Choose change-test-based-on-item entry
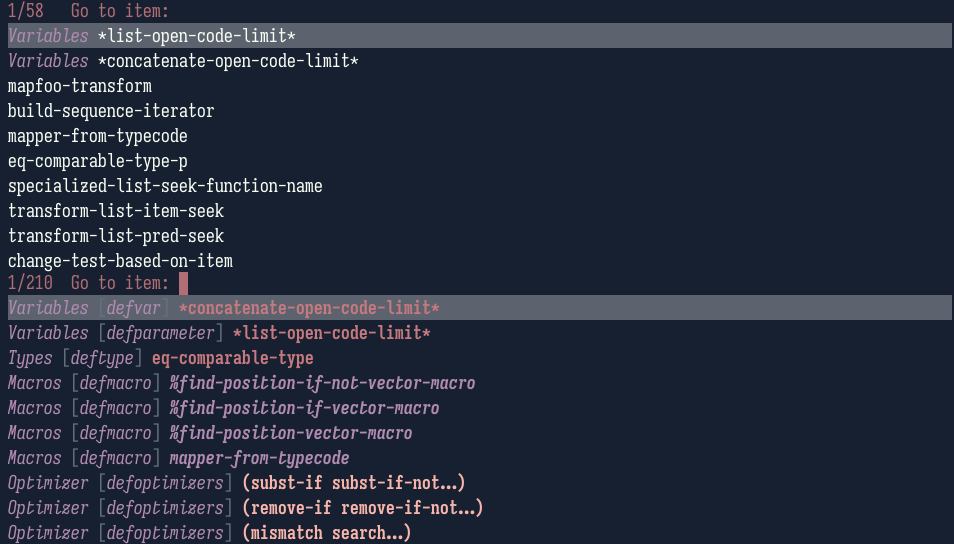Viewport: 954px width, 544px height. coord(120,260)
